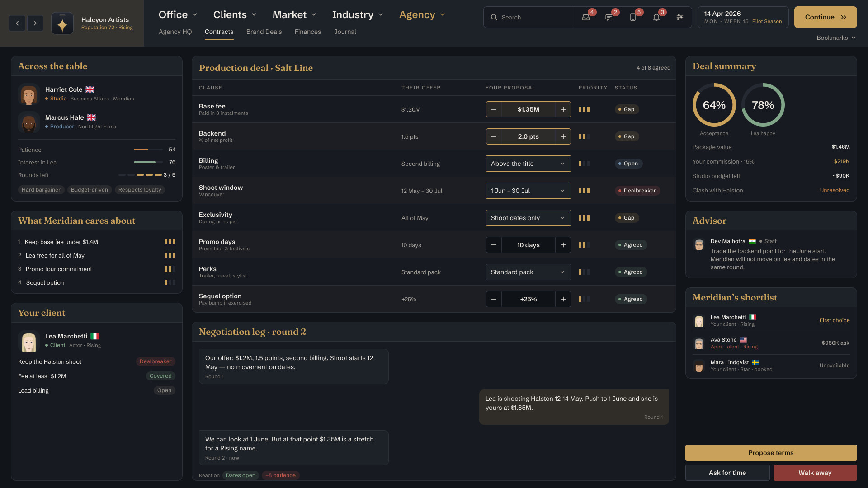The width and height of the screenshot is (868, 488).
Task: Open the sliders settings icon
Action: click(x=680, y=17)
